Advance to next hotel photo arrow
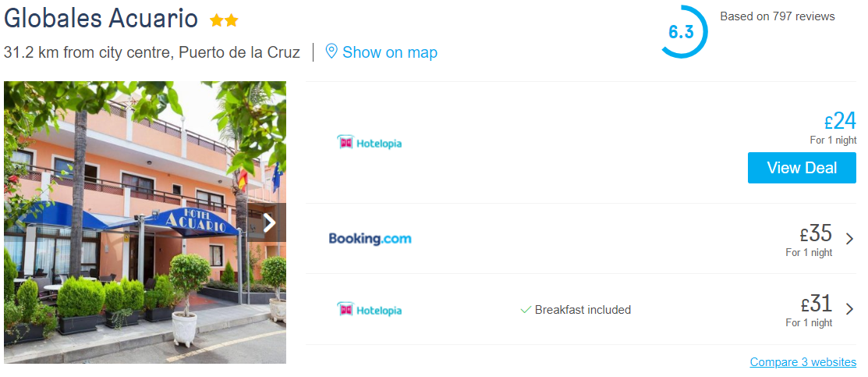 click(270, 223)
